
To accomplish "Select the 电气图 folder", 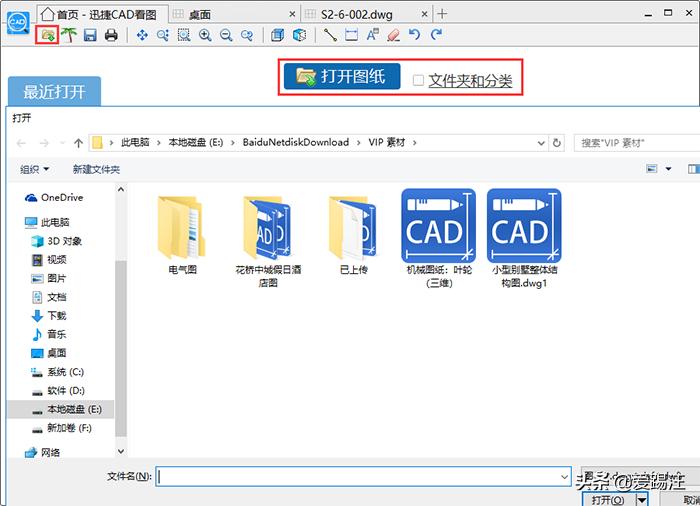I will [182, 236].
